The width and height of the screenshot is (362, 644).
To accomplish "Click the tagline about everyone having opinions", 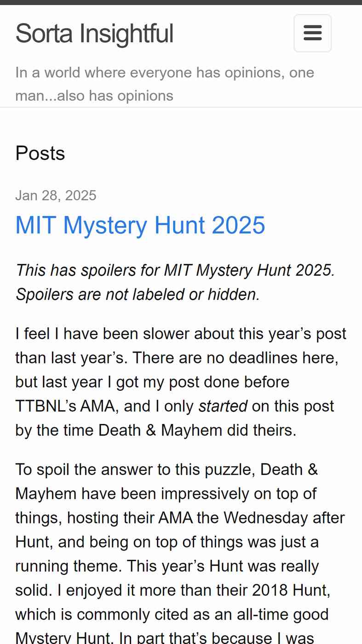I will point(165,84).
